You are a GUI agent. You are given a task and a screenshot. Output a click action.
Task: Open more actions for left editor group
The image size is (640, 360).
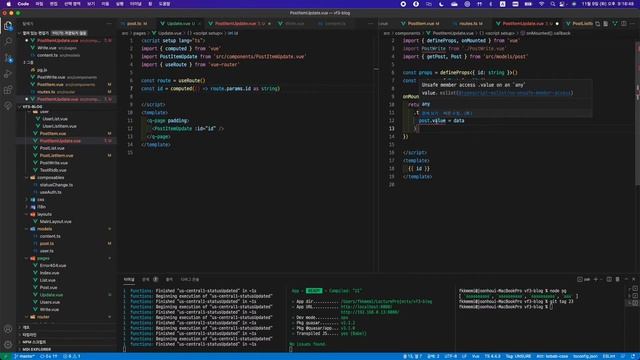[371, 24]
